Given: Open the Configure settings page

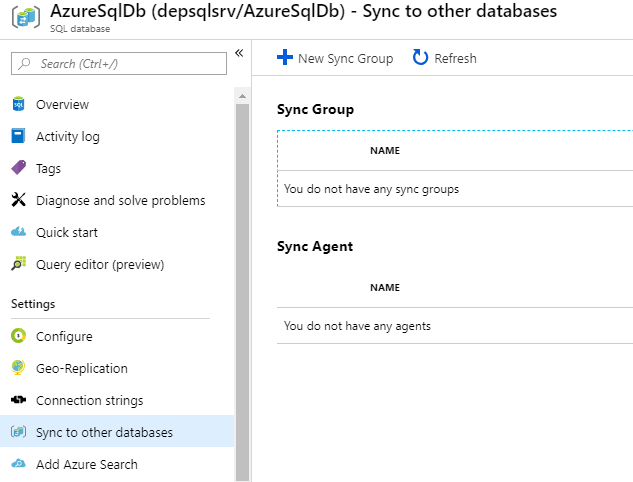Looking at the screenshot, I should coord(64,337).
